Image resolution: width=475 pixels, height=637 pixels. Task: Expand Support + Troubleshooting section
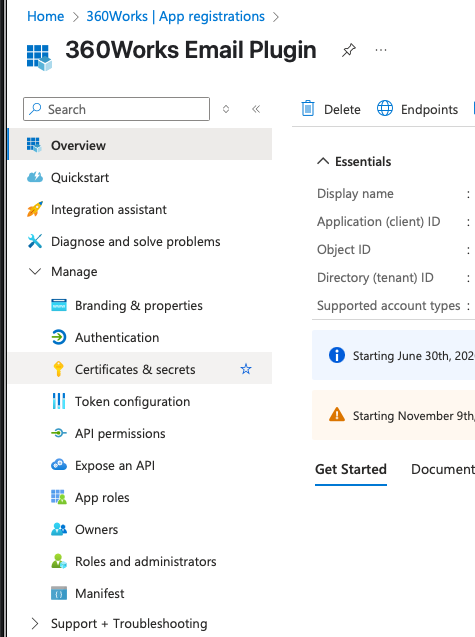click(35, 623)
